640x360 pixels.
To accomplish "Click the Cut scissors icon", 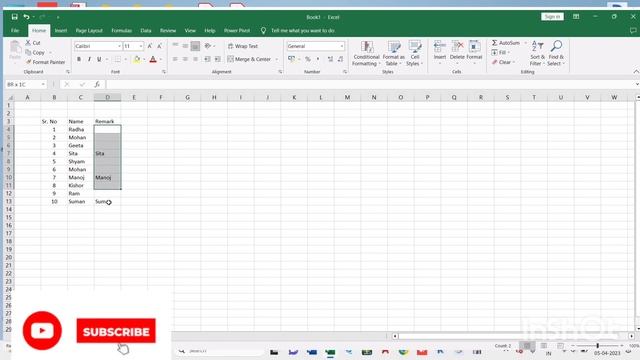I will point(28,42).
